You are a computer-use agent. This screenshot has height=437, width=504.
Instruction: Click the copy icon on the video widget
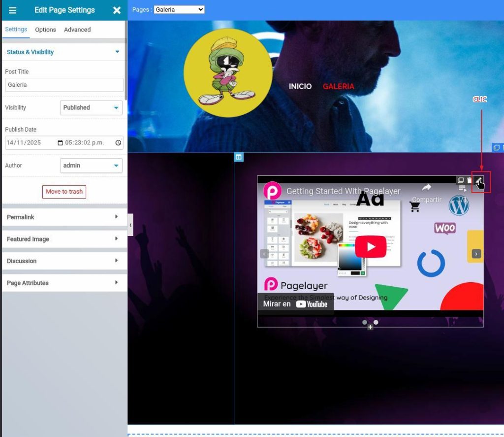(461, 181)
